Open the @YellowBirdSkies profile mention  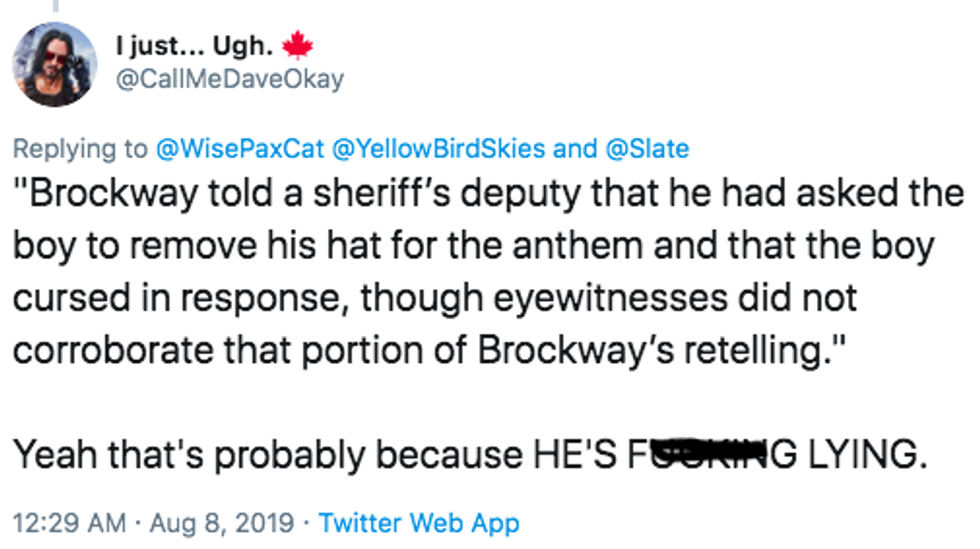coord(436,149)
